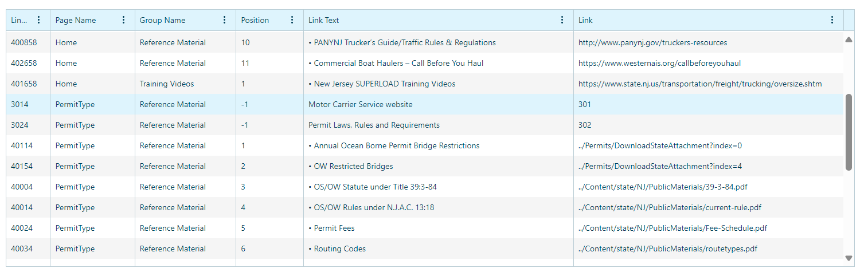This screenshot has height=272, width=868.
Task: Click the Link column header label
Action: (585, 20)
